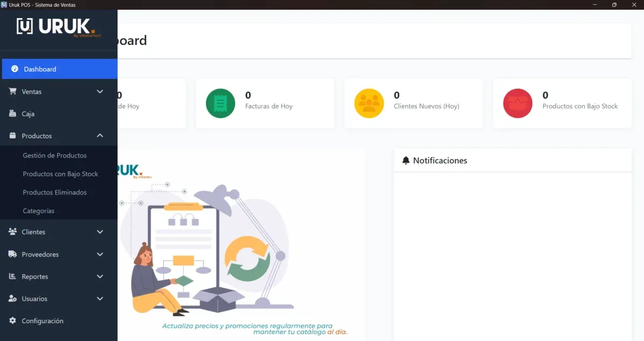Click the green Facturas de Hoy receipt icon
The width and height of the screenshot is (644, 341).
[221, 103]
